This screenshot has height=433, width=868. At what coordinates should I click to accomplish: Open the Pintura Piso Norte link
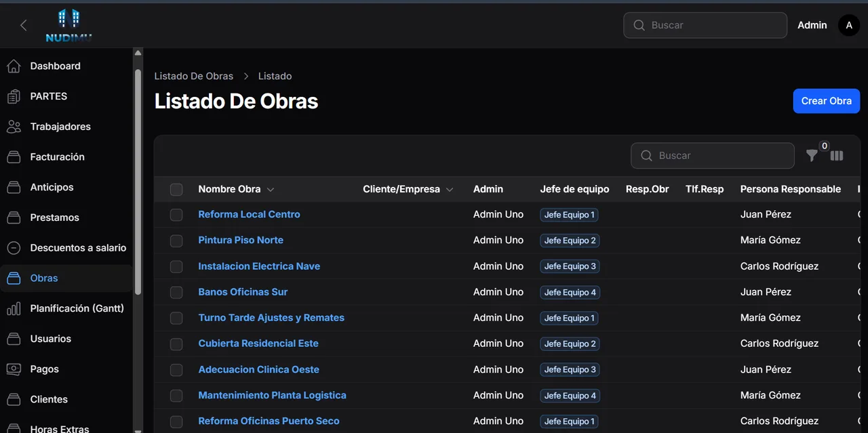point(241,240)
